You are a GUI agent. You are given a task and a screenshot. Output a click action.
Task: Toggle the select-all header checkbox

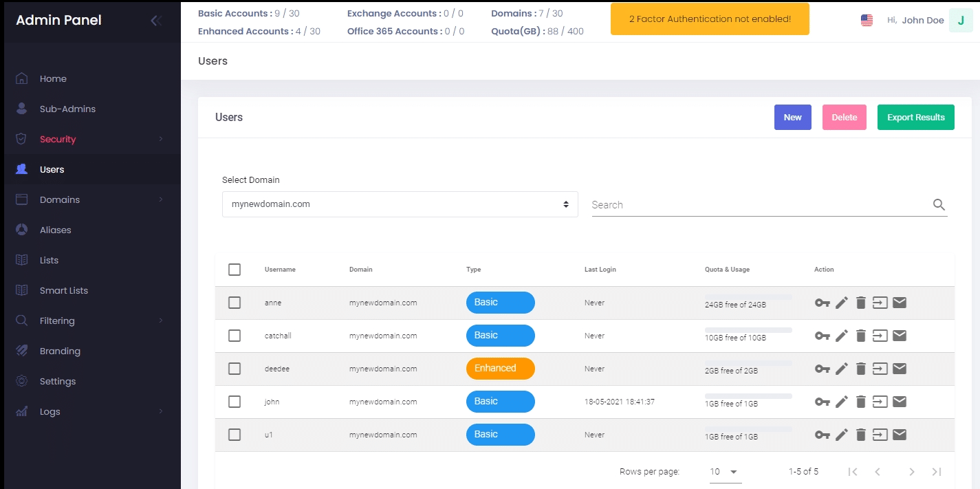point(235,270)
